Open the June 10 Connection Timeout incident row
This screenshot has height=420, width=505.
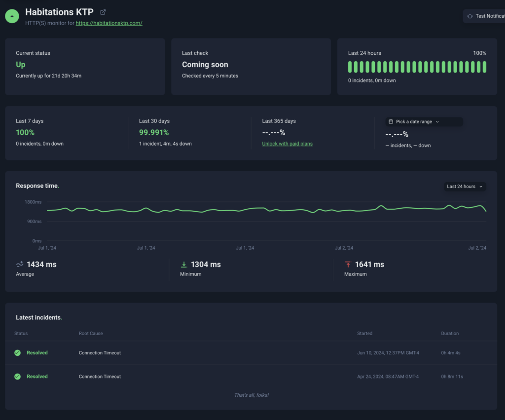pyautogui.click(x=100, y=353)
